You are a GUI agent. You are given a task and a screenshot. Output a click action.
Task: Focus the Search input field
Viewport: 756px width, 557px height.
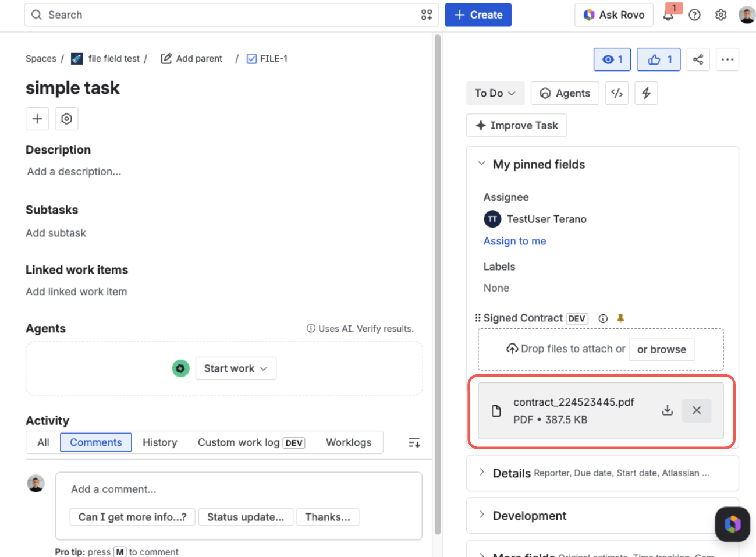coord(231,15)
